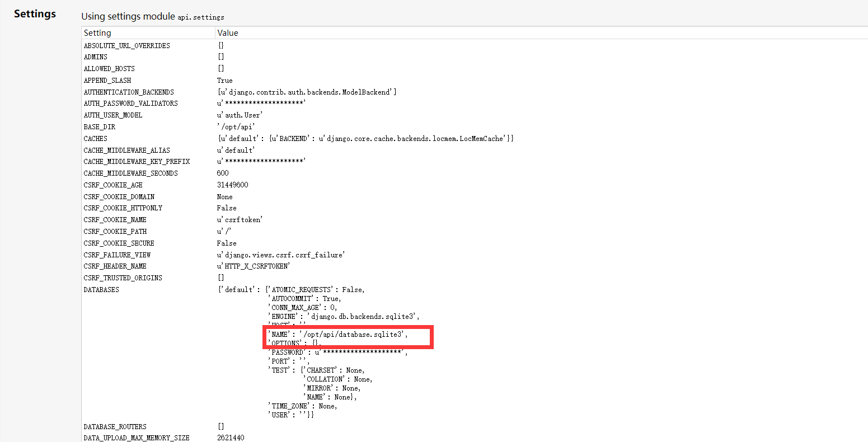The image size is (868, 442).
Task: Select the CSRF_COOKIE_NAME setting name
Action: (115, 220)
